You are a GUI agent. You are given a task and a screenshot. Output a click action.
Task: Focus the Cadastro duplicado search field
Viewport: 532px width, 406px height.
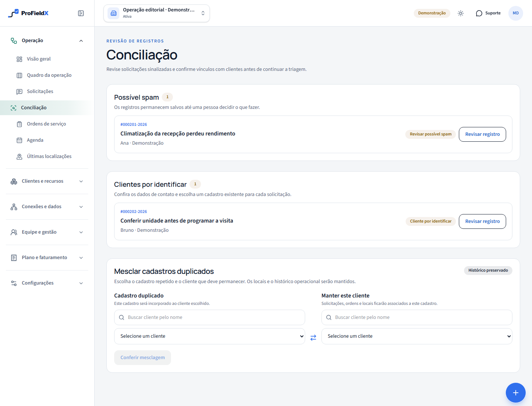209,317
